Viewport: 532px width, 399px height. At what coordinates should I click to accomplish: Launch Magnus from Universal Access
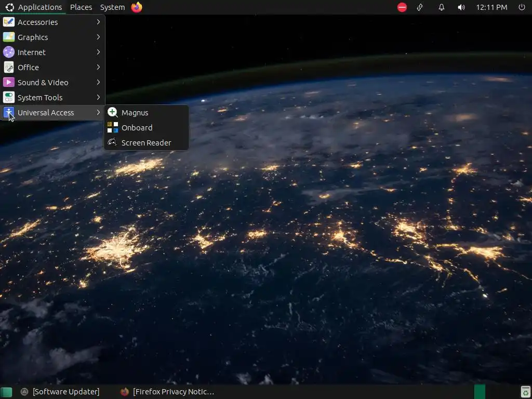click(146, 112)
